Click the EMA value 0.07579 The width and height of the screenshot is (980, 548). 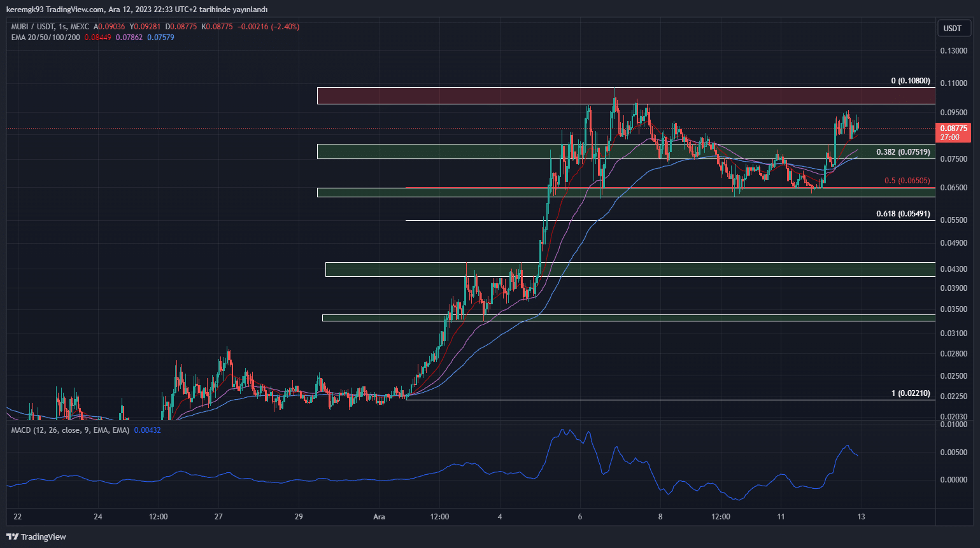point(160,38)
